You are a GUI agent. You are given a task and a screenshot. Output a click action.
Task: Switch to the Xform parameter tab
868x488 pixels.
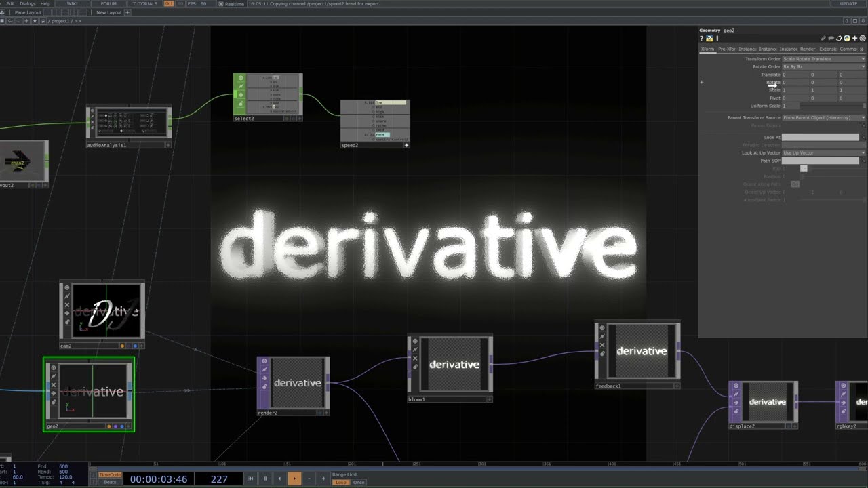[708, 49]
